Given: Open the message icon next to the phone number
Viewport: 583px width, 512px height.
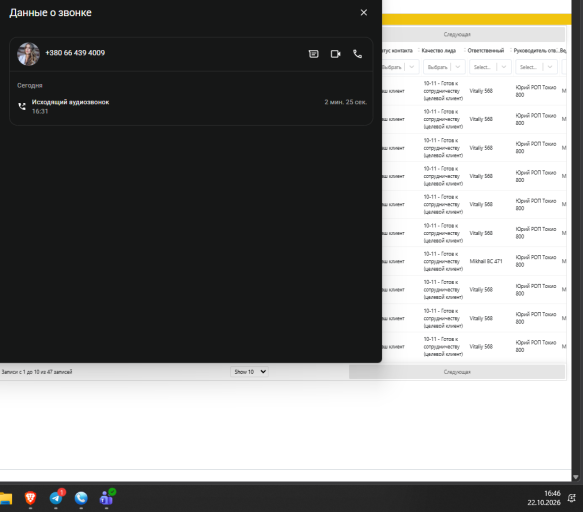Looking at the screenshot, I should 313,54.
